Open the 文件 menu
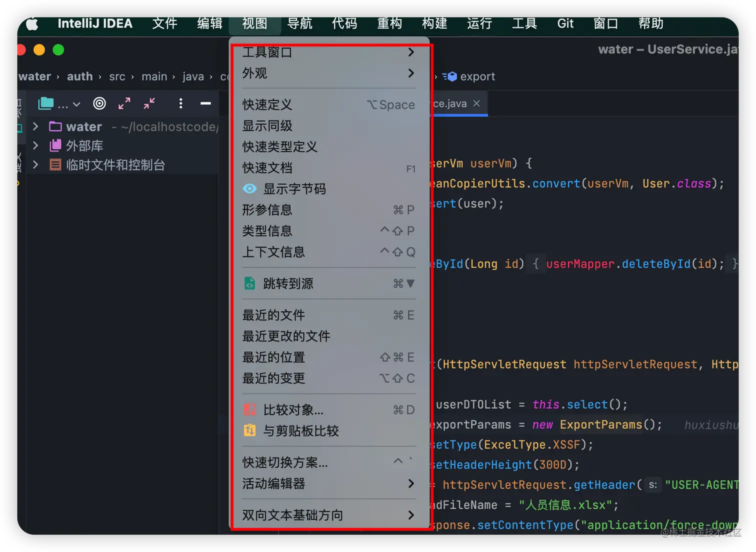Image resolution: width=756 pixels, height=552 pixels. click(165, 24)
